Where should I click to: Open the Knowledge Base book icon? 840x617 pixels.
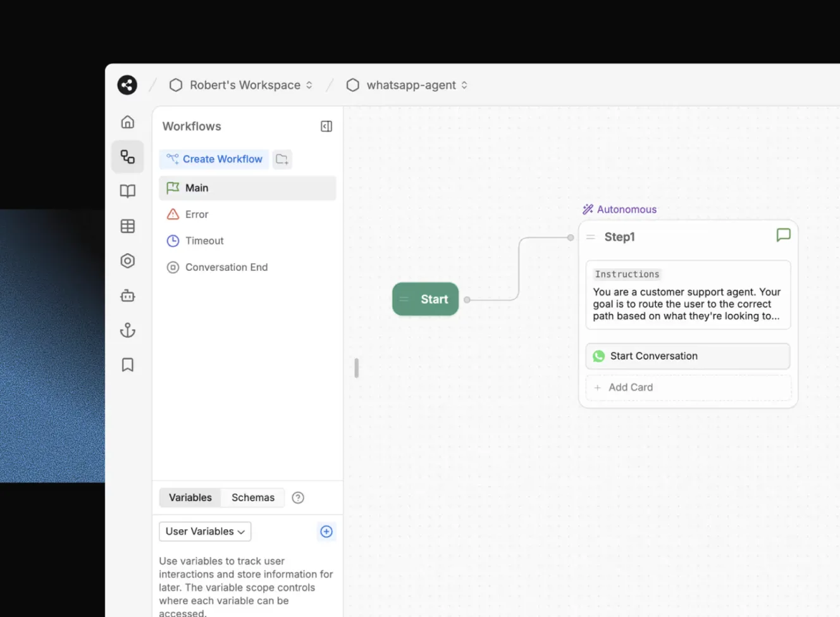[x=128, y=191]
